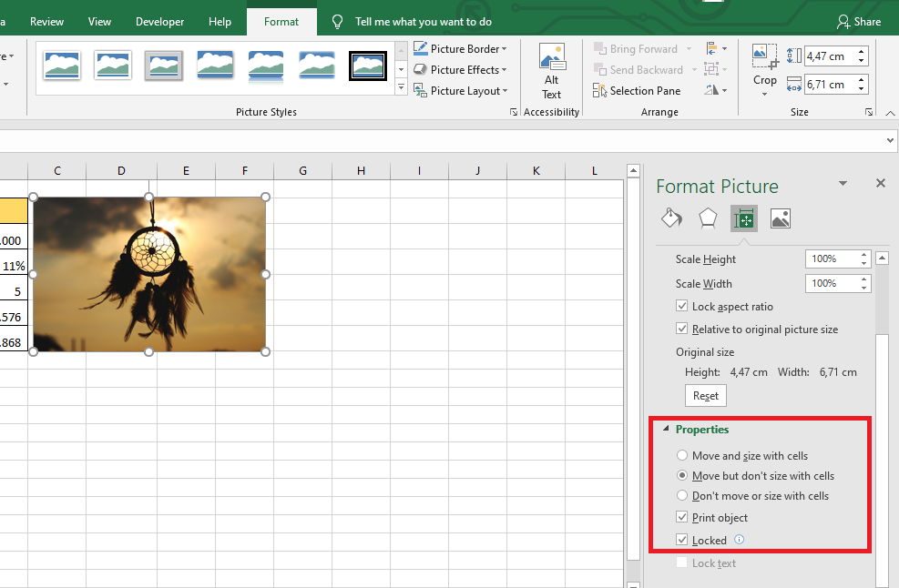Select Move and size with cells
Screen dimensions: 899x588
pos(682,456)
